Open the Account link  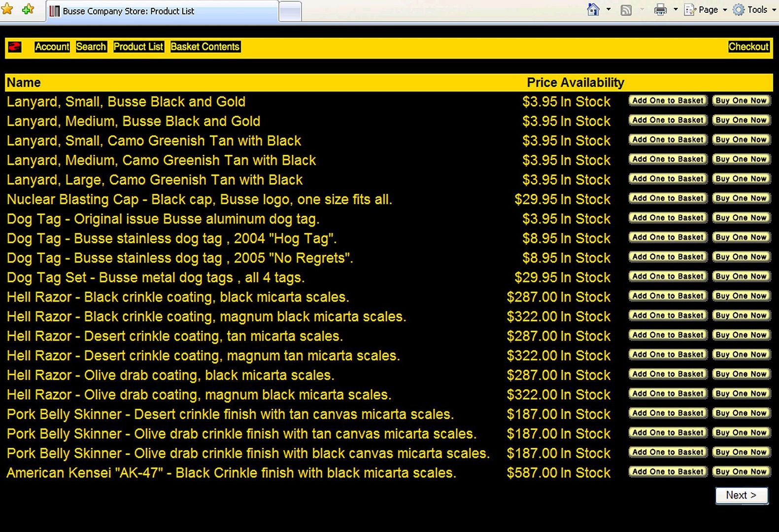pyautogui.click(x=52, y=47)
